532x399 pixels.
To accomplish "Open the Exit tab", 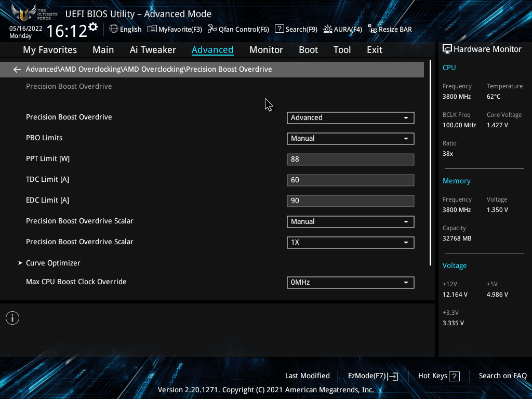I will click(375, 50).
